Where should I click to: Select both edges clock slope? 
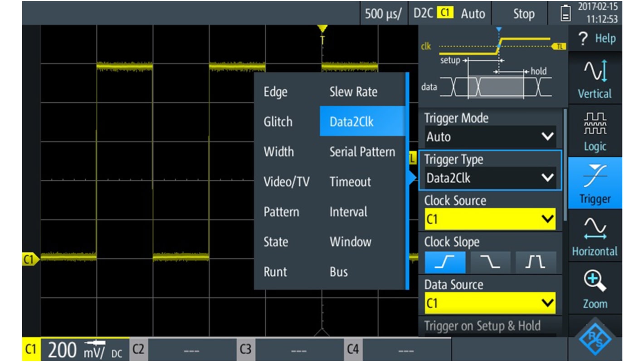535,263
